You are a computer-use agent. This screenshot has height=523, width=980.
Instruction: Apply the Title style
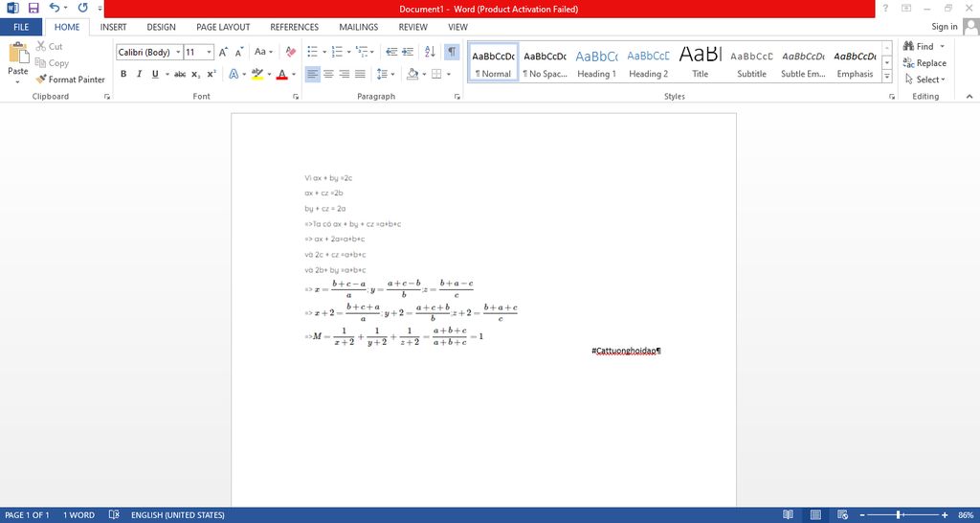click(x=700, y=62)
